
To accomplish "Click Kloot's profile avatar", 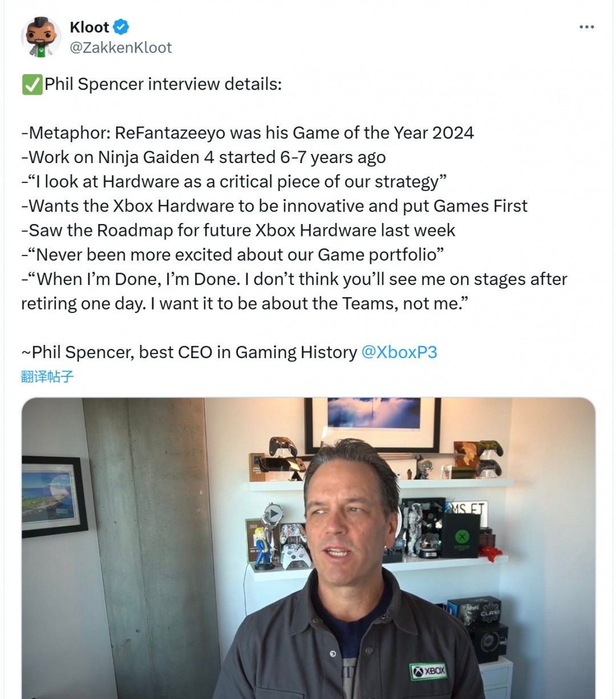I will 41,38.
